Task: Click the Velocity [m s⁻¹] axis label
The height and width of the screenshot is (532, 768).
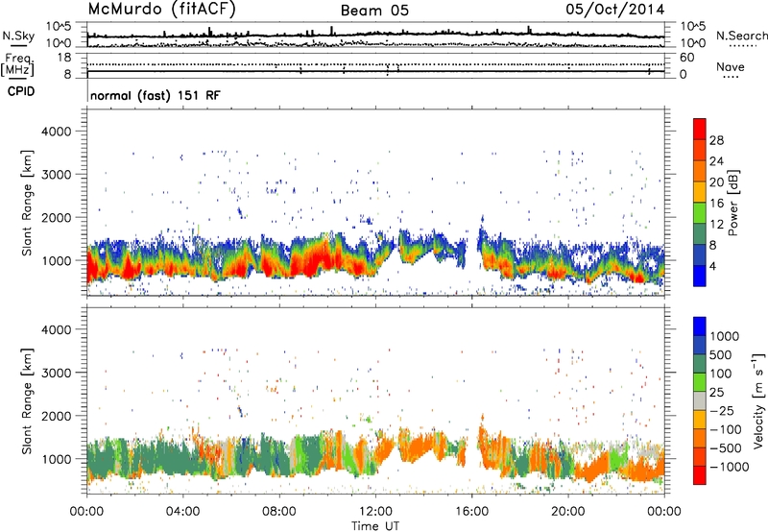Action: (x=758, y=400)
